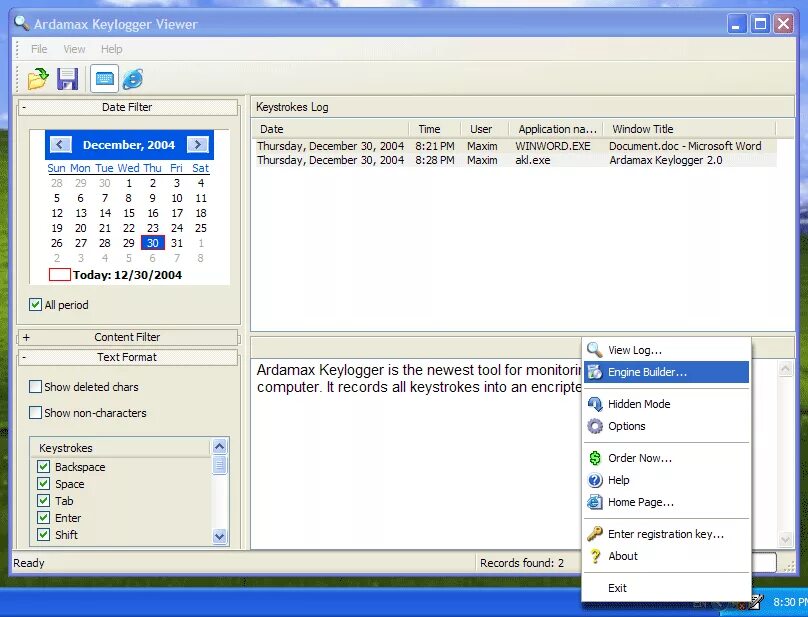Image resolution: width=808 pixels, height=617 pixels.
Task: Click the blue question Help icon
Action: [595, 480]
